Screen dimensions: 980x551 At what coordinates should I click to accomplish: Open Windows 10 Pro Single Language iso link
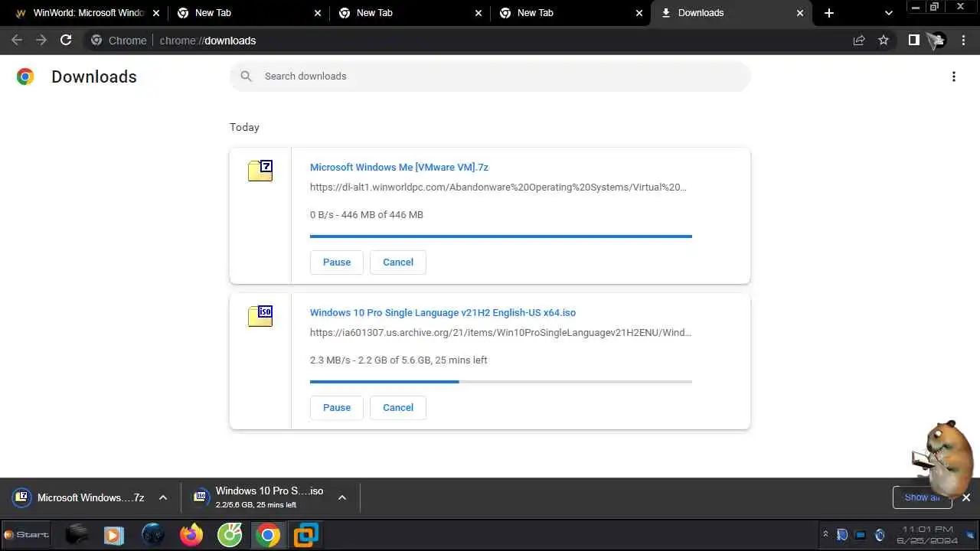[443, 312]
